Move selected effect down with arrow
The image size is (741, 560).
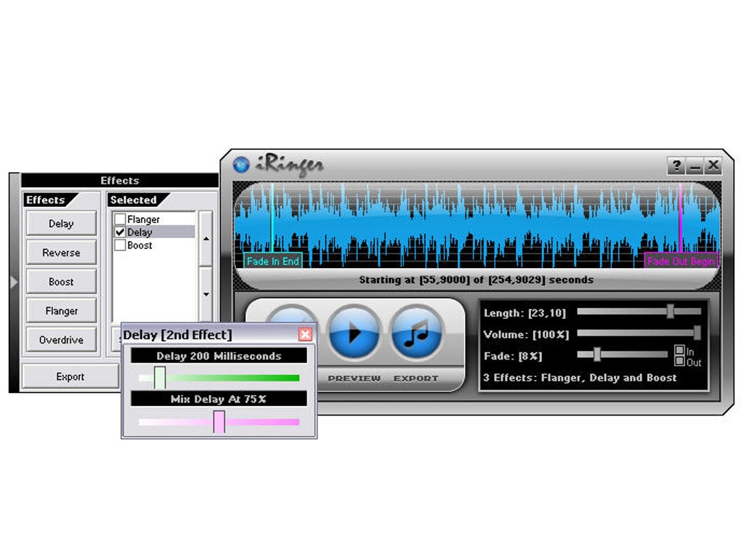coord(206,294)
